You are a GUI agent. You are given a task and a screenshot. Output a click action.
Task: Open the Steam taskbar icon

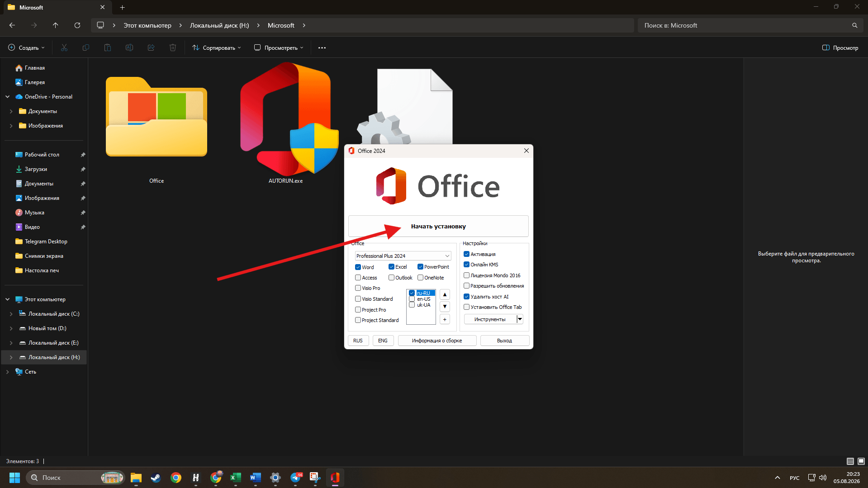click(156, 477)
